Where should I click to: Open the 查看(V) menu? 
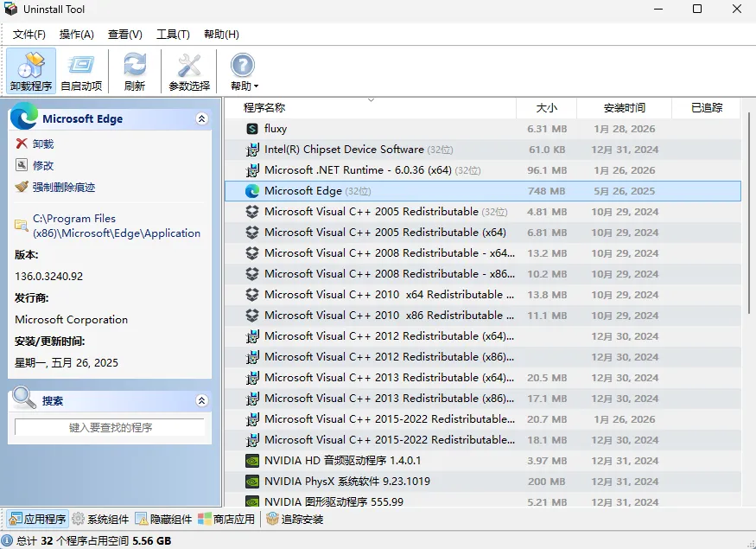pyautogui.click(x=125, y=35)
